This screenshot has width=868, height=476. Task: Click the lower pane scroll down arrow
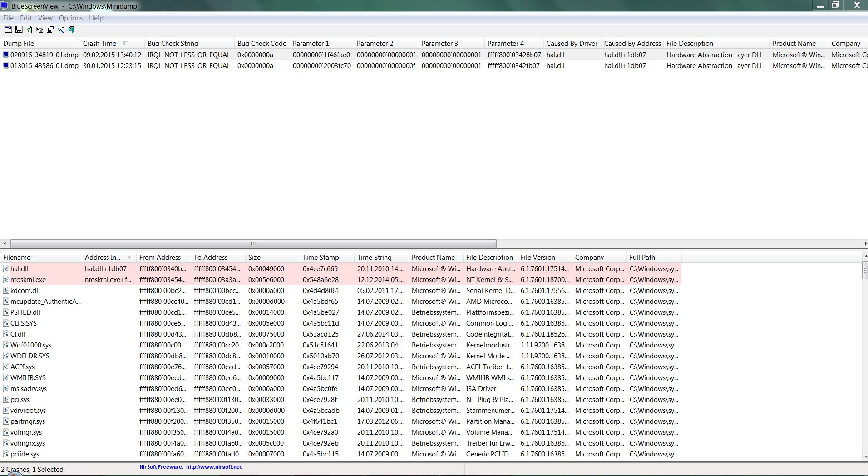865,456
